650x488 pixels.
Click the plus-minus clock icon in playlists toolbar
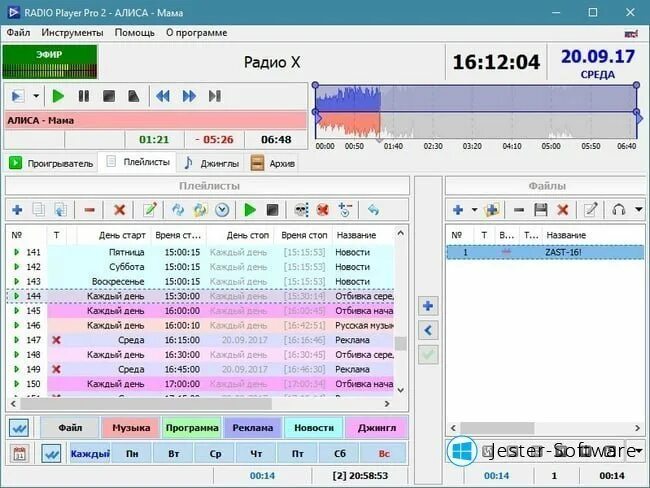tap(344, 210)
